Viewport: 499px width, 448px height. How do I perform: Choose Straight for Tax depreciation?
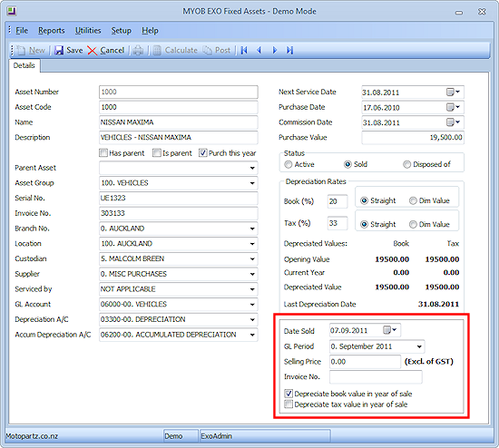[x=364, y=224]
